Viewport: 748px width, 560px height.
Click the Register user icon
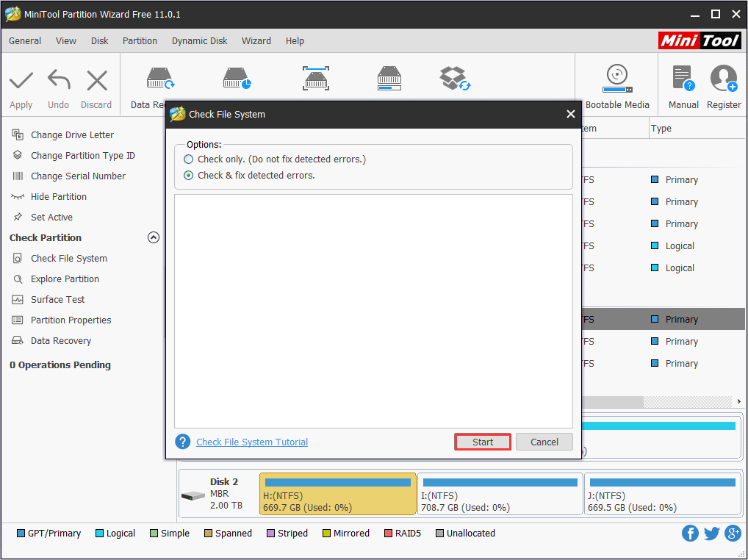click(723, 78)
